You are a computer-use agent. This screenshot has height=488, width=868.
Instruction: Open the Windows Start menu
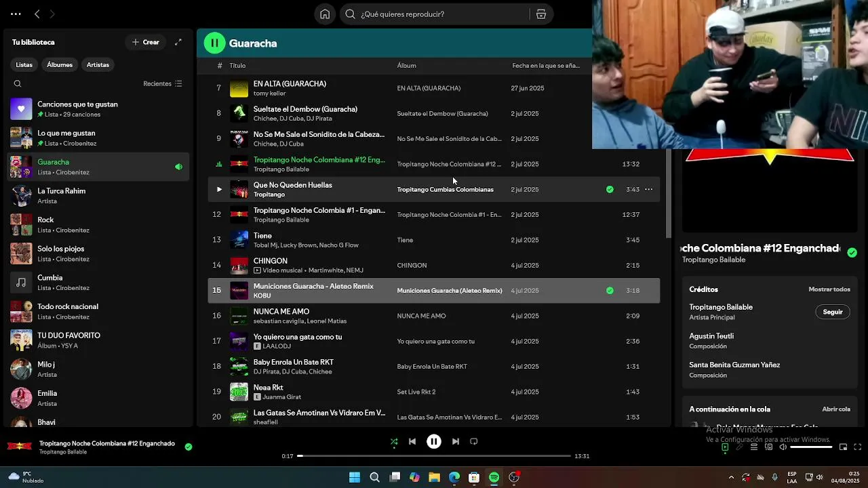click(x=354, y=478)
